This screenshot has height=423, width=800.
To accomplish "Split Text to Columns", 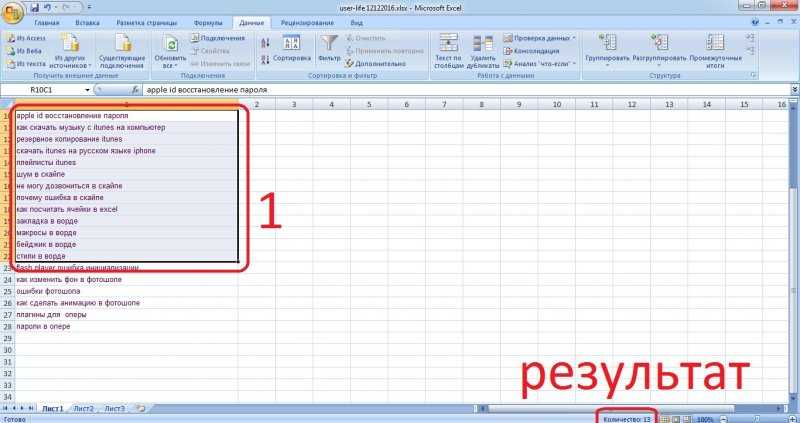I will tap(449, 51).
